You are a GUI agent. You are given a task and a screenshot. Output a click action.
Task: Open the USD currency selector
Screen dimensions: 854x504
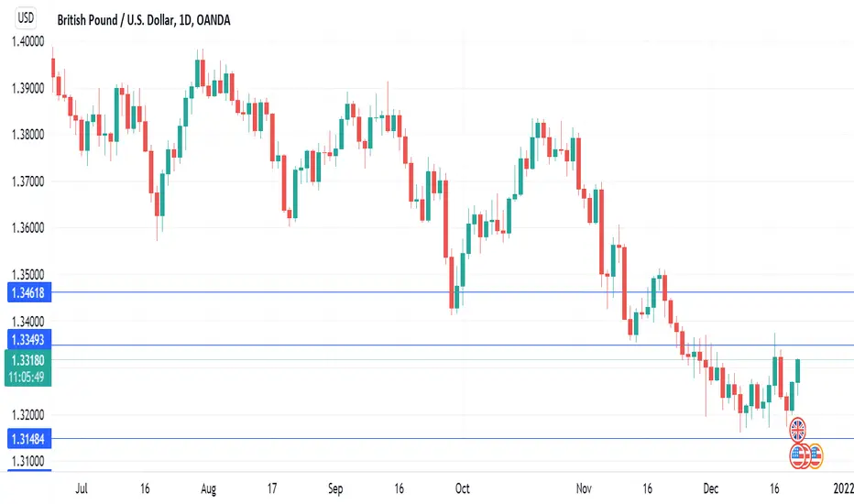[26, 17]
